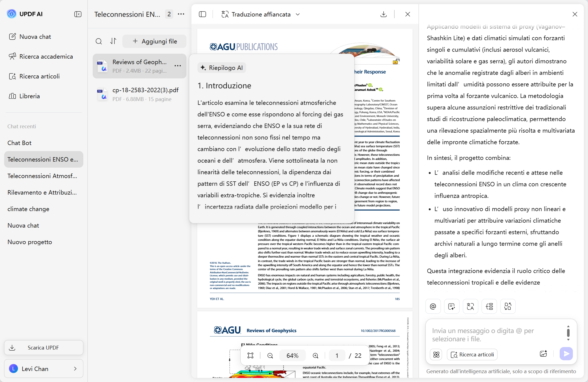588x382 pixels.
Task: Click the convert tool icon above input
Action: 508,306
